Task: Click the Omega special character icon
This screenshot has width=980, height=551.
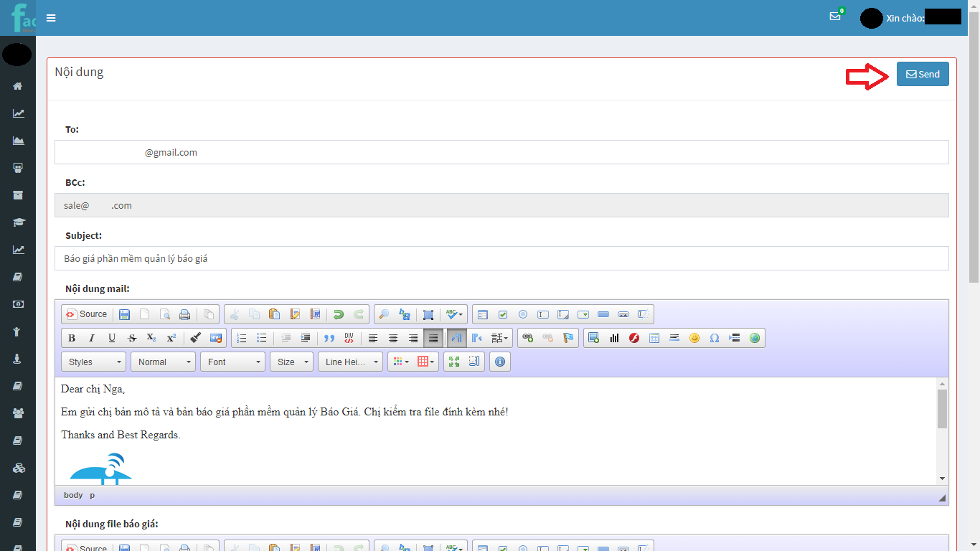Action: click(x=714, y=338)
